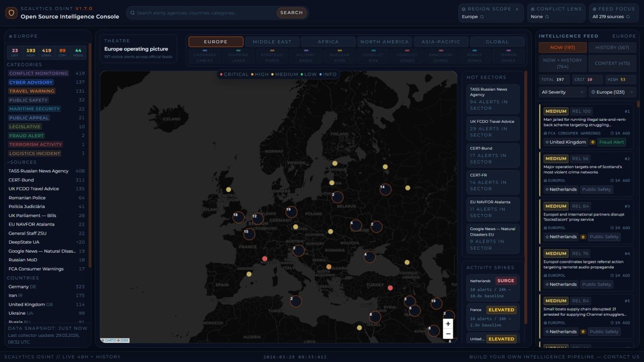Viewport: 644px width, 362px height.
Task: Click into the alerts search input field
Action: [x=206, y=13]
